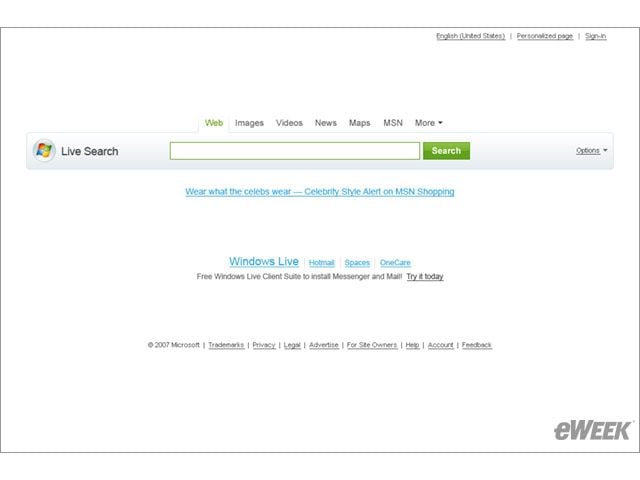Click the Windows Live Search logo icon
Viewport: 640px width, 480px height.
click(x=44, y=151)
